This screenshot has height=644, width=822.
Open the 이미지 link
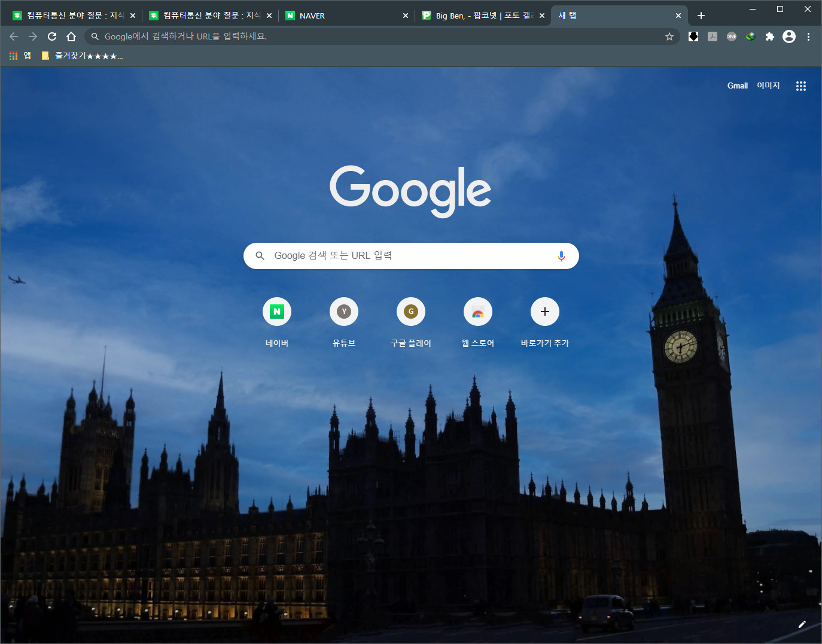pyautogui.click(x=768, y=86)
